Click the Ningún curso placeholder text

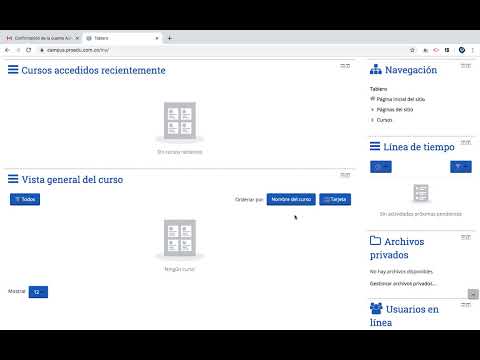coord(179,269)
